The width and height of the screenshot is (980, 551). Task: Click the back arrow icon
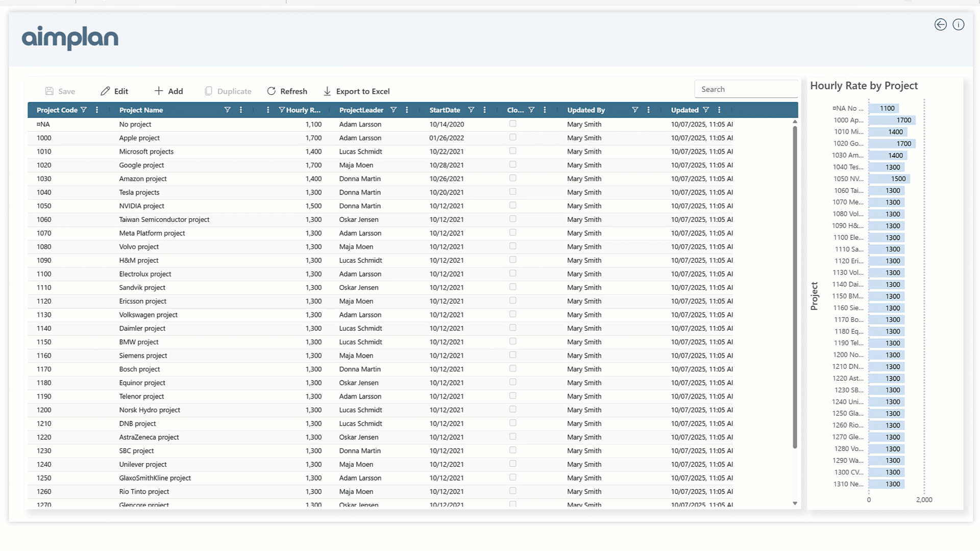pyautogui.click(x=940, y=24)
